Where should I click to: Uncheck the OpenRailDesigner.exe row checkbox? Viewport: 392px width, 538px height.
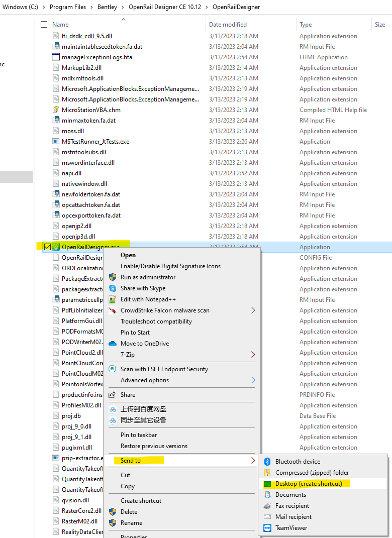[47, 247]
